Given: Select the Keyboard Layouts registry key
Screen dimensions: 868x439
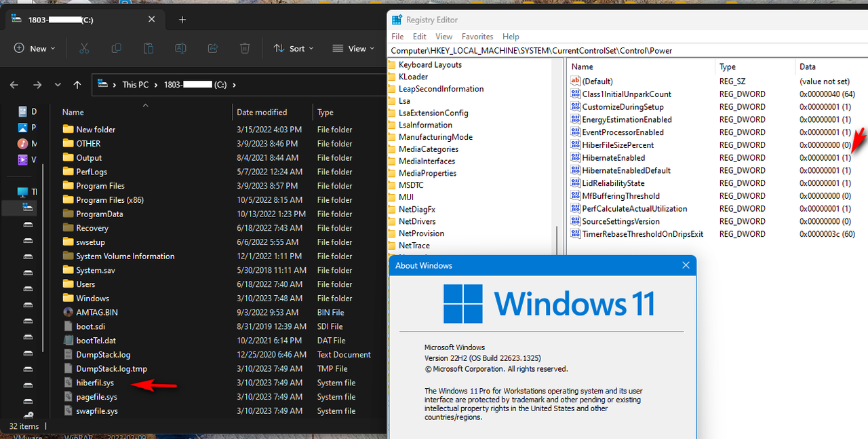Looking at the screenshot, I should pyautogui.click(x=430, y=64).
